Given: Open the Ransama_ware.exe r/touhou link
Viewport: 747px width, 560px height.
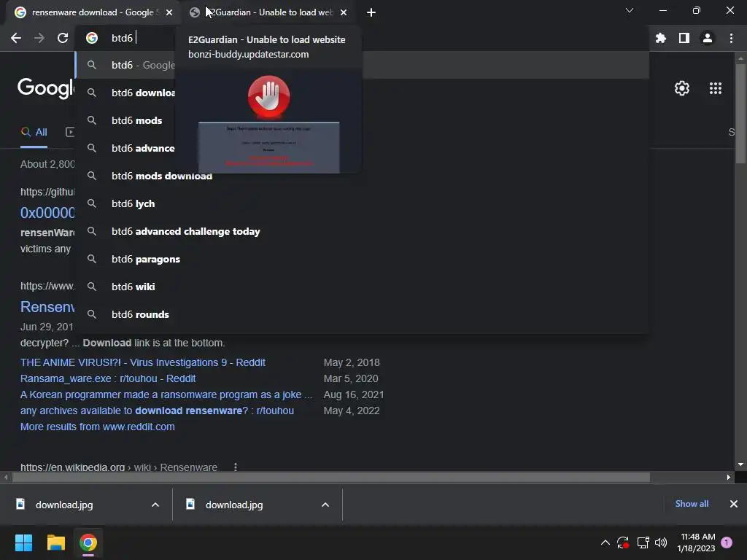Looking at the screenshot, I should coord(108,378).
